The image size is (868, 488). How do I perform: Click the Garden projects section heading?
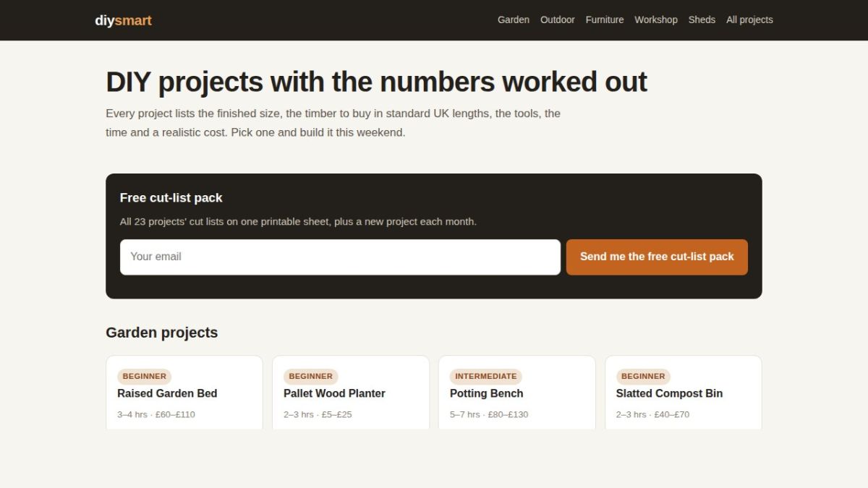pos(161,333)
